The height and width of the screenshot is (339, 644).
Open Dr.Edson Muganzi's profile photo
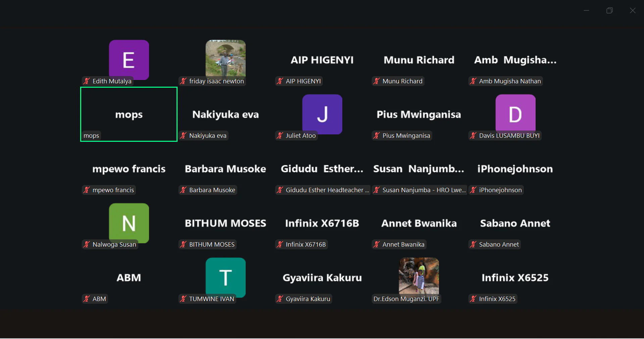tap(419, 276)
